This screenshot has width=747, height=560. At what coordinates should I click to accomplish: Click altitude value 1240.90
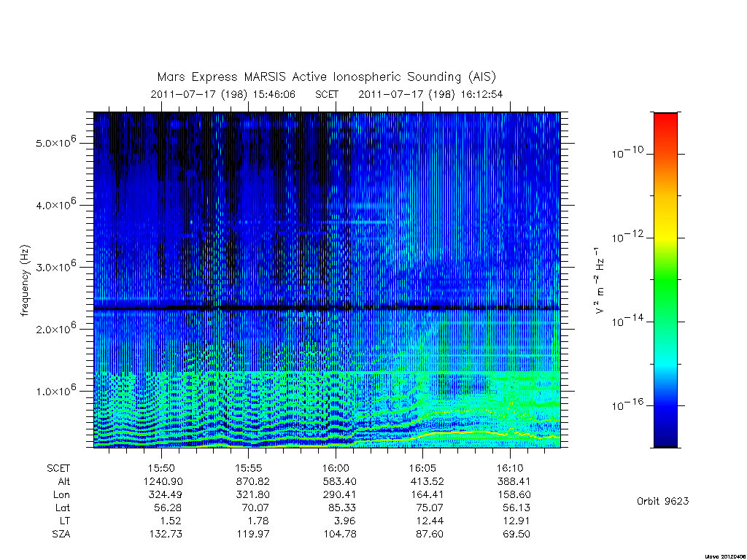pos(163,481)
